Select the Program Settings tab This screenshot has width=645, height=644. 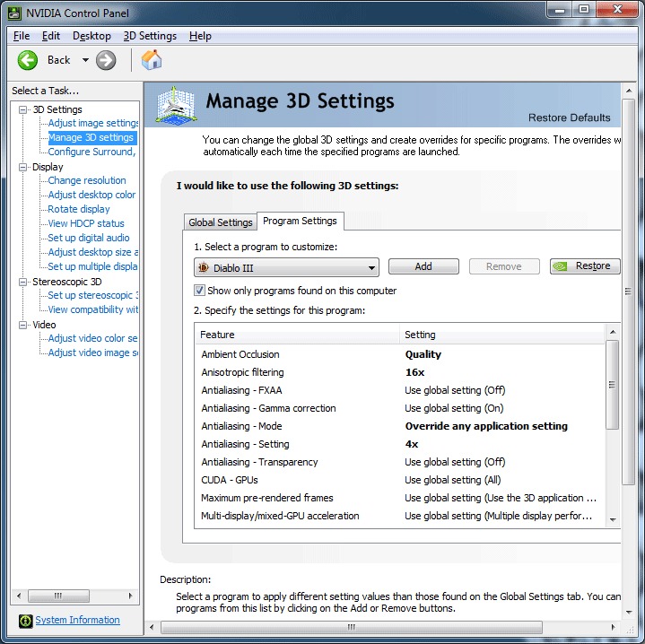300,221
